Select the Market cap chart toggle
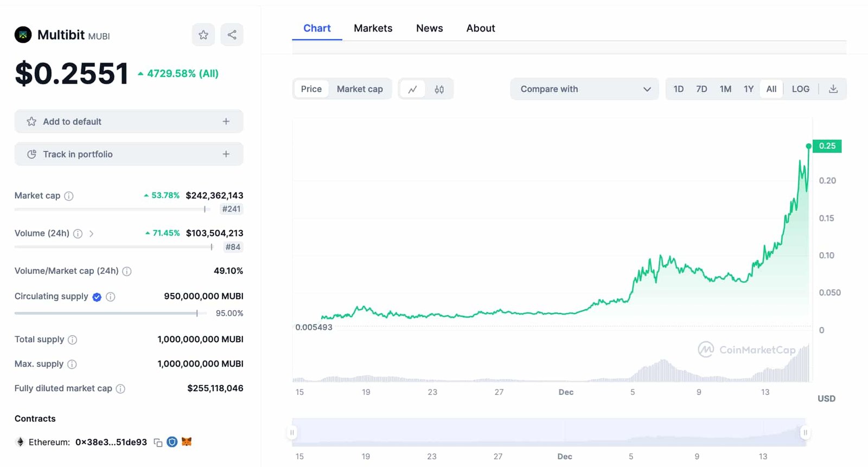The height and width of the screenshot is (467, 868). click(360, 89)
